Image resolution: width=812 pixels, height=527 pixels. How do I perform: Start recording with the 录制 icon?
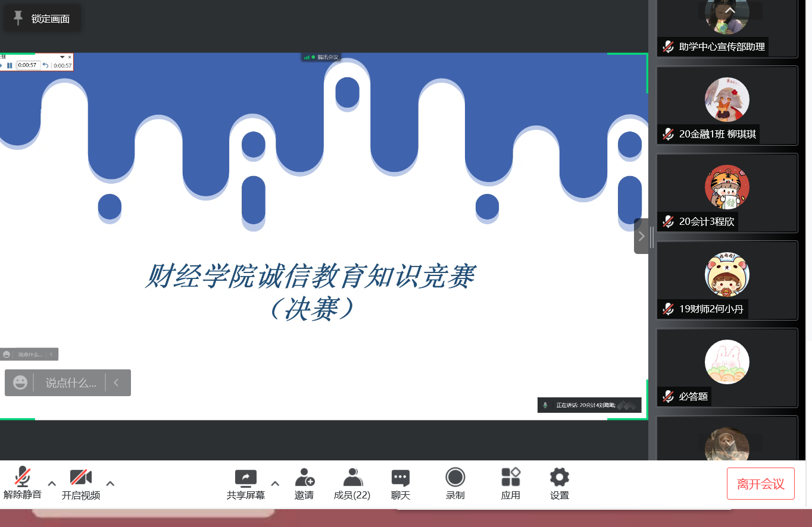(455, 478)
